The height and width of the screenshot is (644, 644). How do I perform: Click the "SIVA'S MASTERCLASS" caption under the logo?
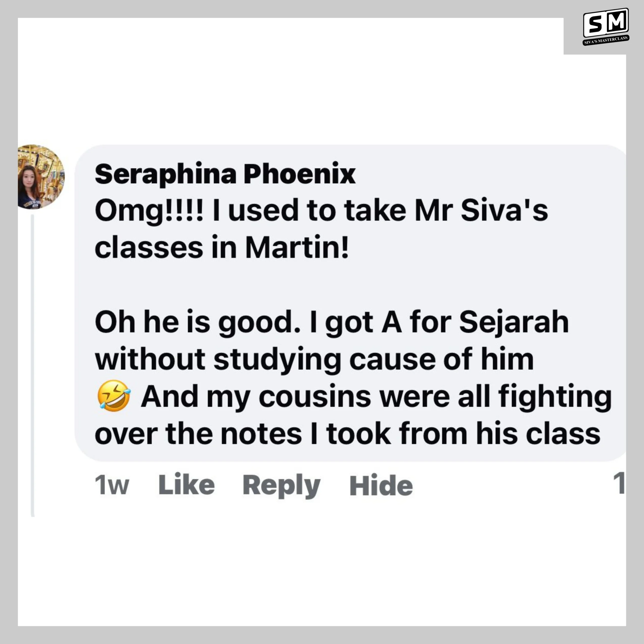click(606, 40)
